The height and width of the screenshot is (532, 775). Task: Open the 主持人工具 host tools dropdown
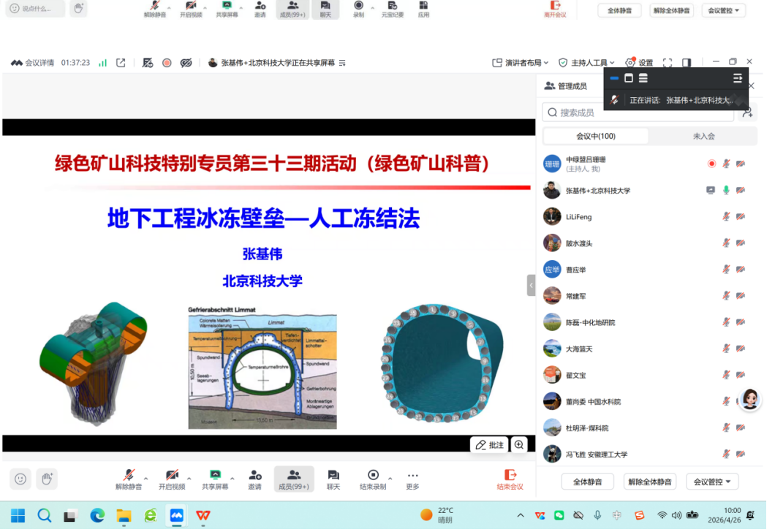pyautogui.click(x=586, y=63)
